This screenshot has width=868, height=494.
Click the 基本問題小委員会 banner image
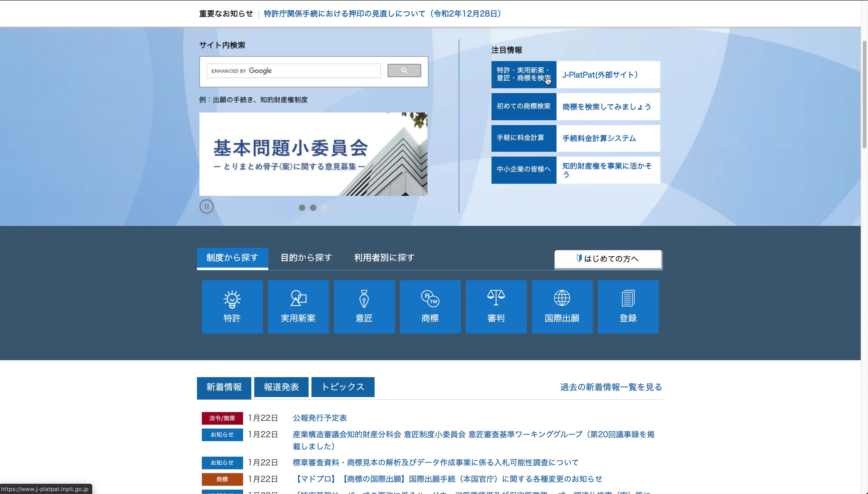pos(313,154)
